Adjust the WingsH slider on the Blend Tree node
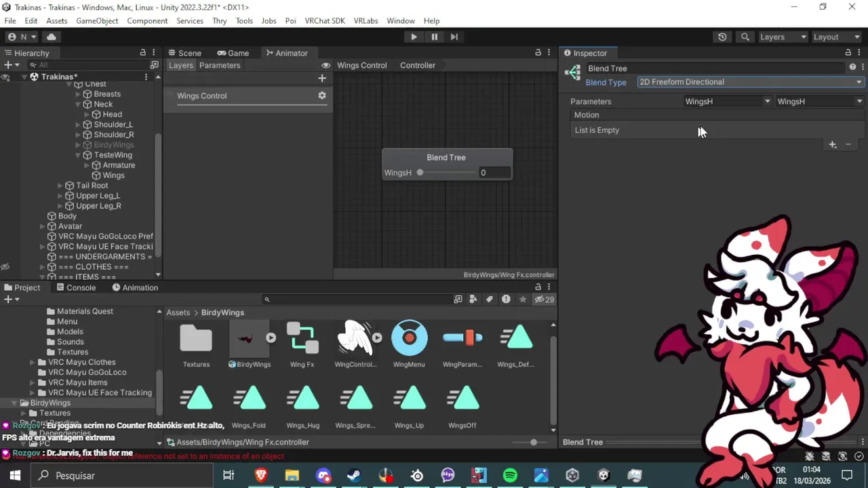Image resolution: width=868 pixels, height=488 pixels. (x=447, y=173)
